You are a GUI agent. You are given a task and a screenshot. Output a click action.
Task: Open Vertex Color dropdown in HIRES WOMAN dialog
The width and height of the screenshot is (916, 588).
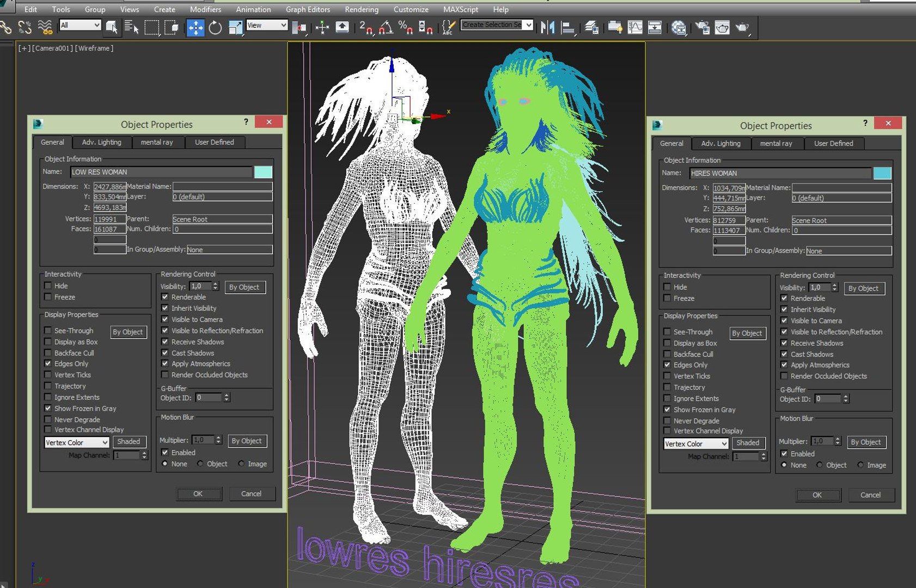pyautogui.click(x=696, y=444)
